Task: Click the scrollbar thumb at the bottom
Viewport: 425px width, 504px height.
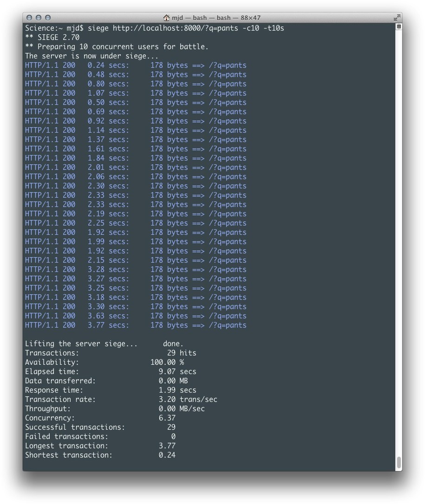Action: click(399, 462)
